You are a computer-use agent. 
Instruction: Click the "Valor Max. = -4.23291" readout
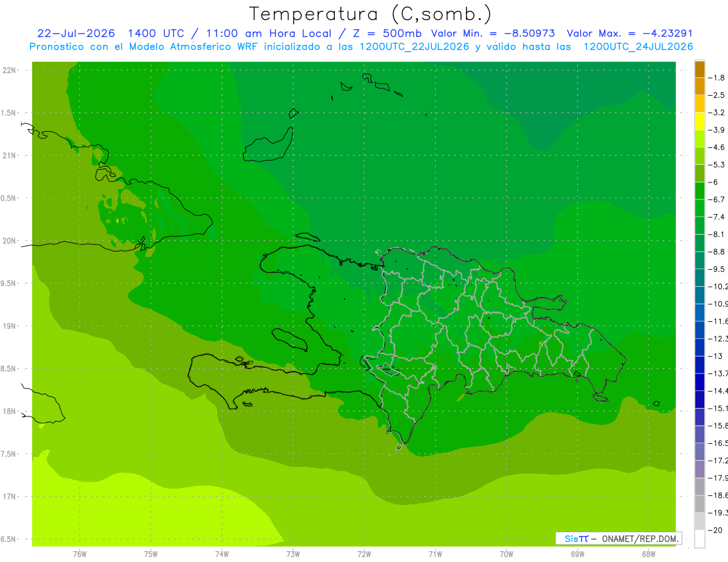click(630, 33)
